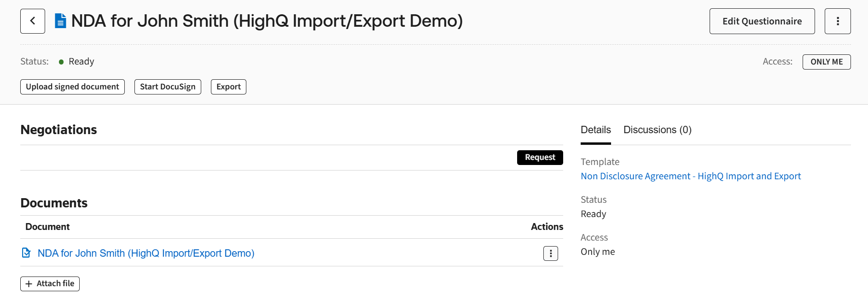Open the NDA for John Smith document link
The image size is (868, 306).
click(146, 253)
